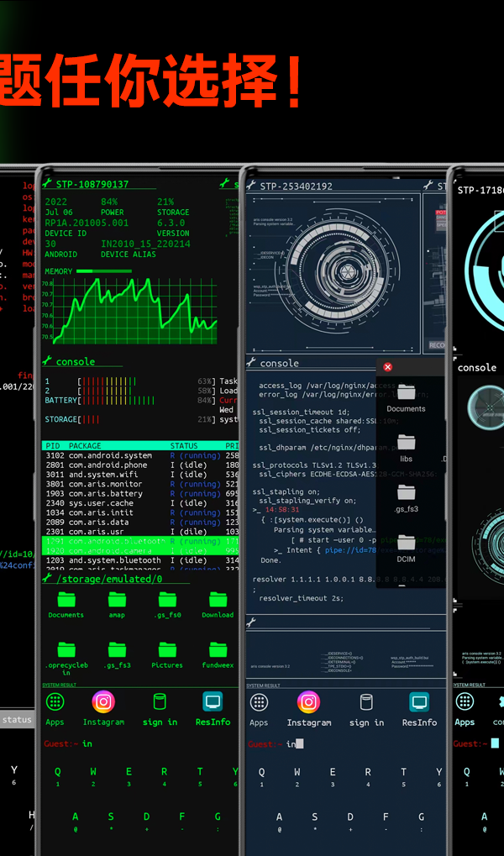This screenshot has width=504, height=856.
Task: Tap the Apps grid icon, blue phone
Action: click(259, 702)
